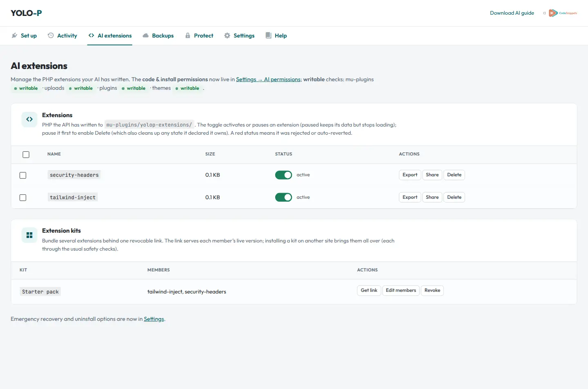The height and width of the screenshot is (389, 588).
Task: Click the Starter pack kit name
Action: click(x=40, y=292)
